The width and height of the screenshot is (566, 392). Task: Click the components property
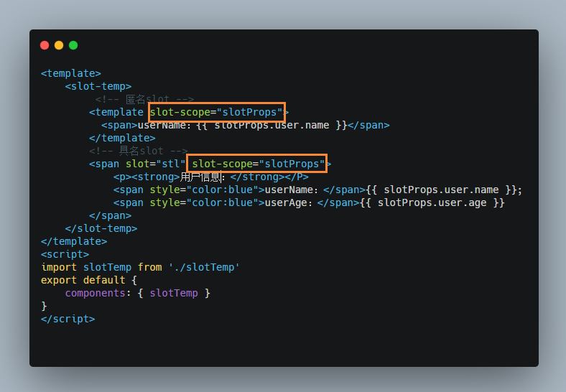click(96, 293)
